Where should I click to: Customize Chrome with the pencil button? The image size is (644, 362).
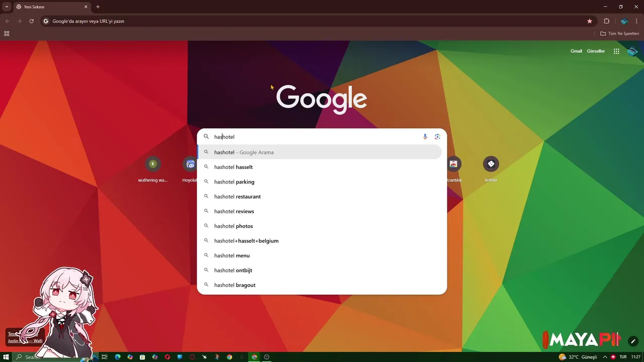[x=633, y=341]
